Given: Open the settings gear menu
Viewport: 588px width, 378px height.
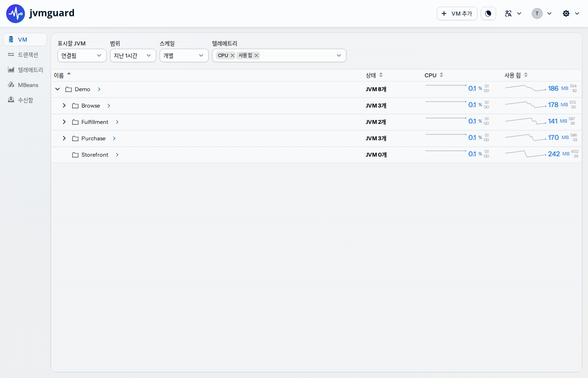Looking at the screenshot, I should pyautogui.click(x=566, y=13).
